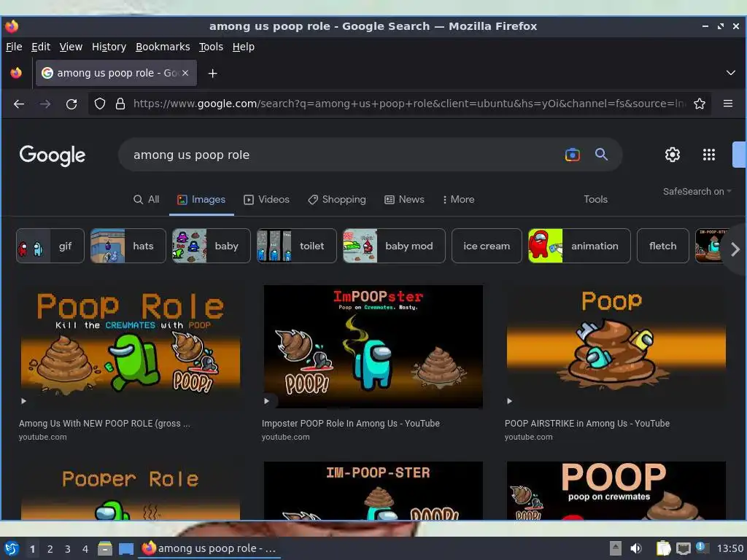Open the update notifier tray icon
The height and width of the screenshot is (560, 747).
pos(703,548)
